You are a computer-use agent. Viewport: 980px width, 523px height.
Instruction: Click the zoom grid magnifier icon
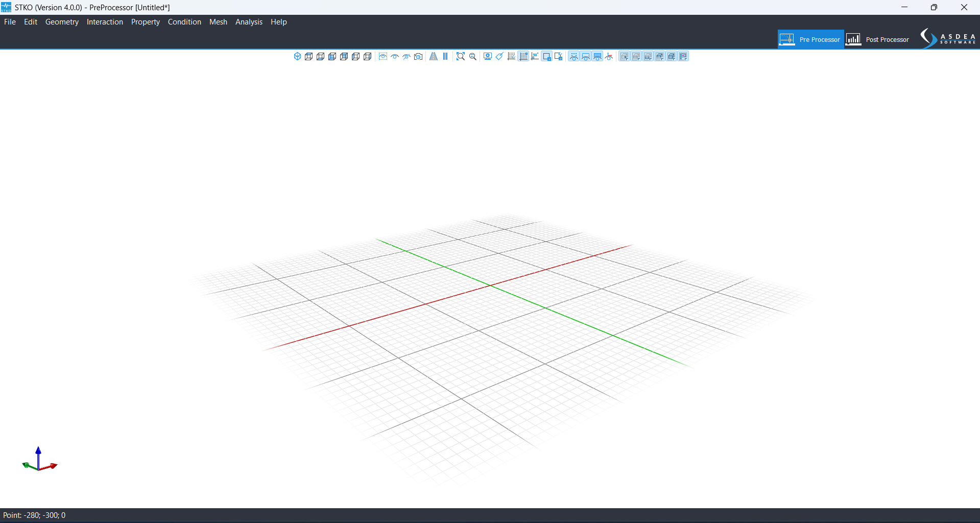pos(473,56)
